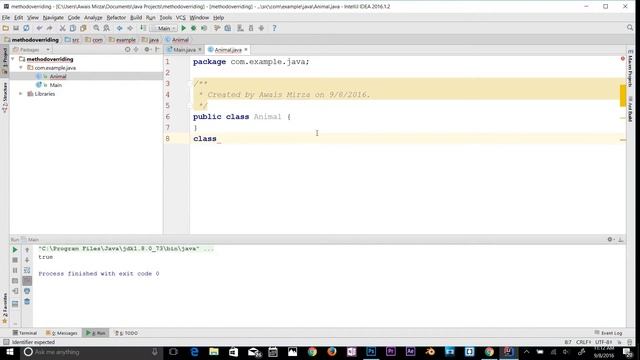Click the Save All toolbar icon

pyautogui.click(x=16, y=28)
